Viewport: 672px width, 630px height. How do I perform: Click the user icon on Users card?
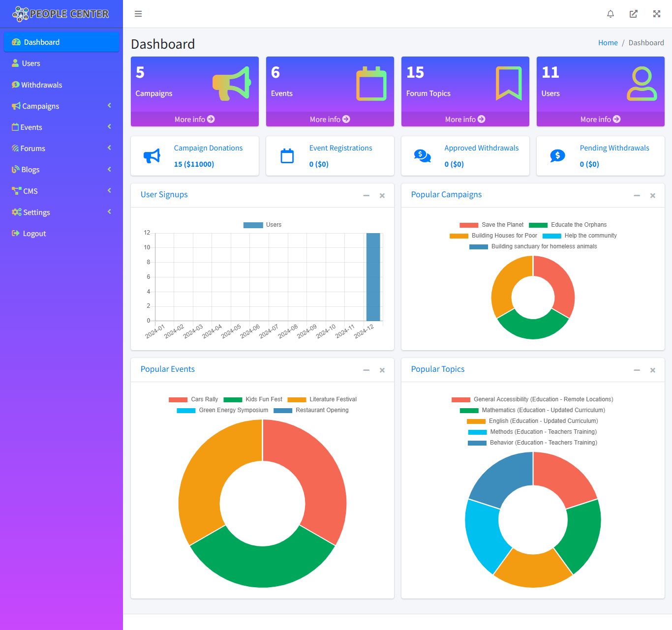coord(642,84)
